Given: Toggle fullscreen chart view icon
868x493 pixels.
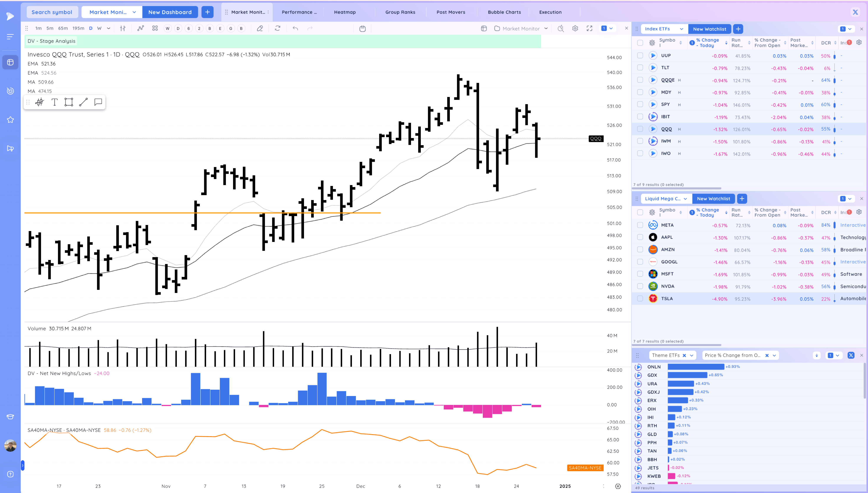Looking at the screenshot, I should pyautogui.click(x=589, y=28).
